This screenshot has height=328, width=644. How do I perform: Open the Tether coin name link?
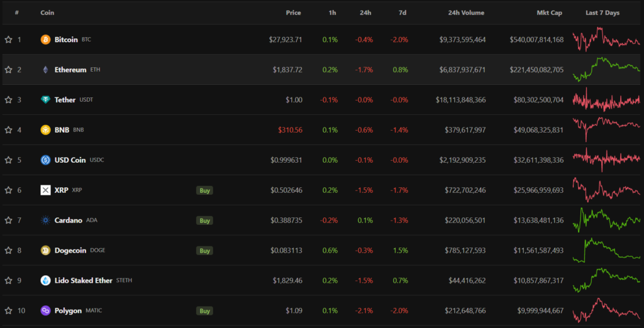[x=65, y=100]
